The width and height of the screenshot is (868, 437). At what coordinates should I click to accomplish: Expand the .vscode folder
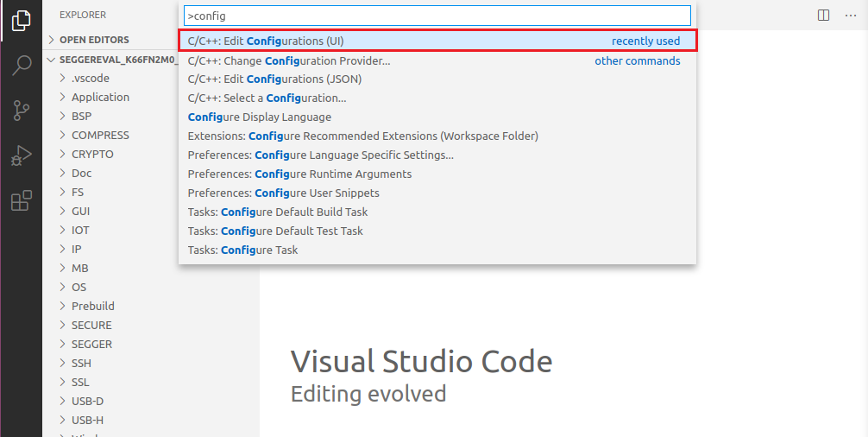(x=90, y=78)
